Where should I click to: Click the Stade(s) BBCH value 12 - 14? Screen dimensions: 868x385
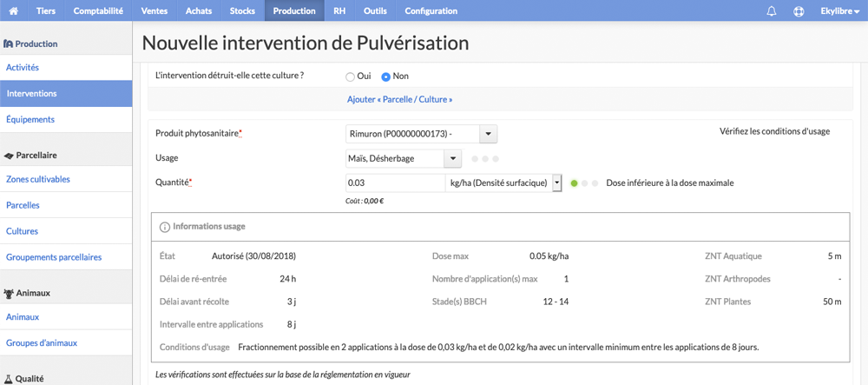[556, 302]
